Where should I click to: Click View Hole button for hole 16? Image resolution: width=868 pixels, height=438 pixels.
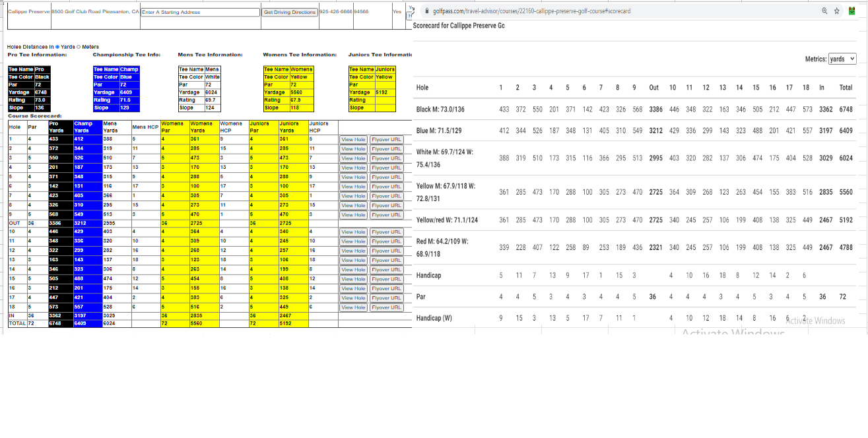tap(353, 288)
